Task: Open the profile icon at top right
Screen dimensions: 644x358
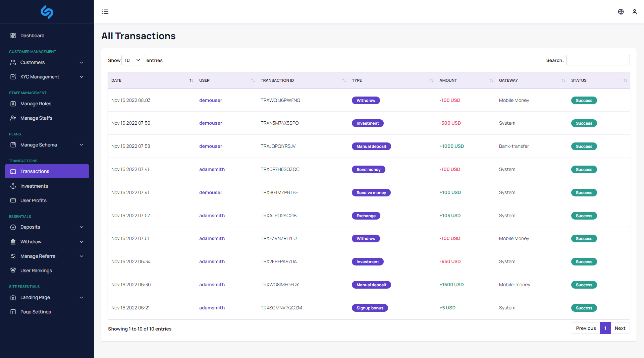Action: [x=635, y=12]
